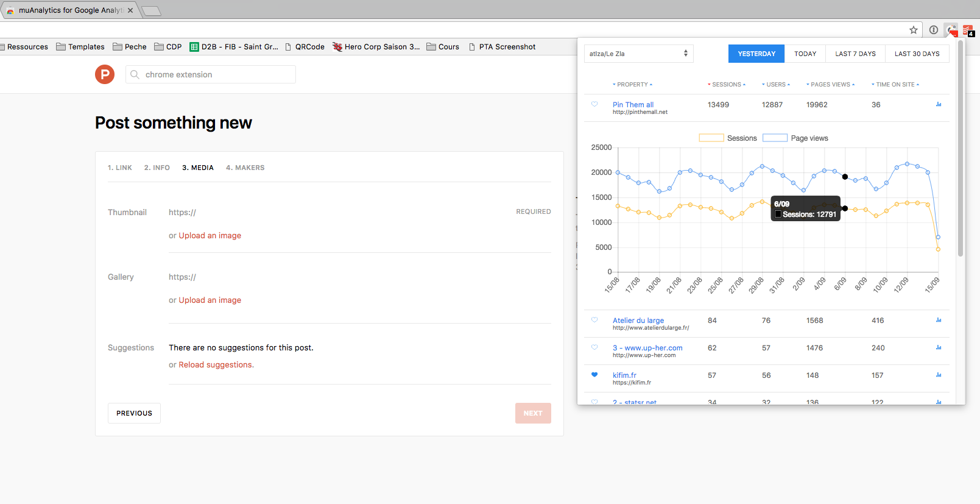The height and width of the screenshot is (504, 980).
Task: Focus the chrome extension search field
Action: (x=211, y=74)
